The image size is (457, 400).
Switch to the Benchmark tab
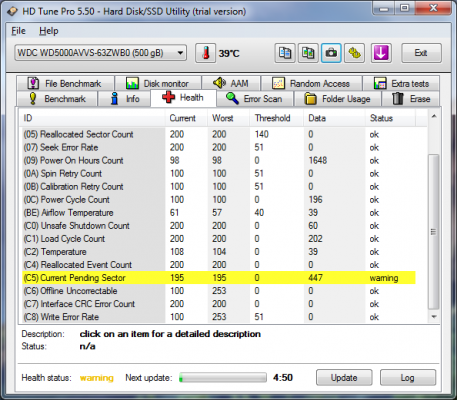(x=57, y=99)
